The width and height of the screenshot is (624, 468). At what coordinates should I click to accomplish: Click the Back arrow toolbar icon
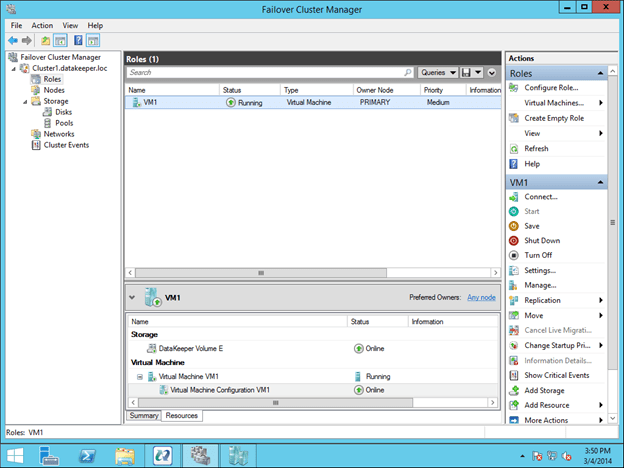[x=11, y=40]
